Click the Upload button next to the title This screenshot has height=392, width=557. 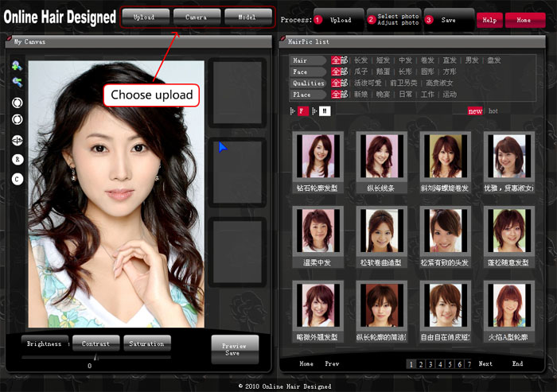pyautogui.click(x=146, y=17)
